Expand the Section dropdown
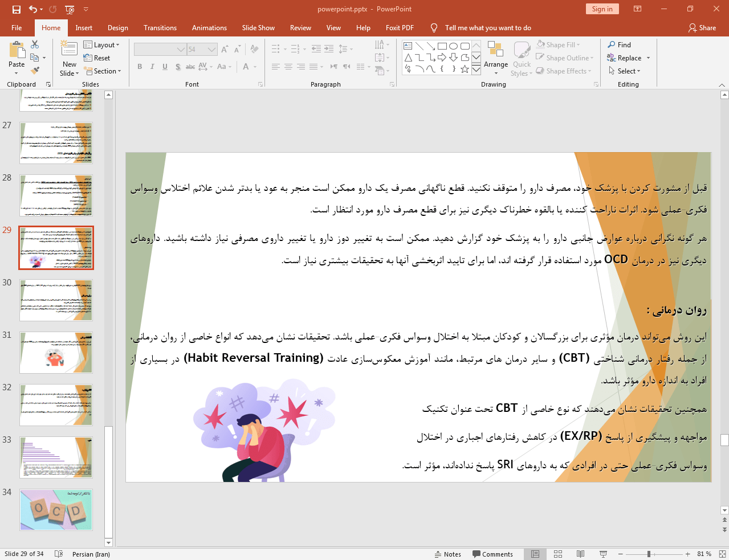This screenshot has height=560, width=729. [103, 71]
